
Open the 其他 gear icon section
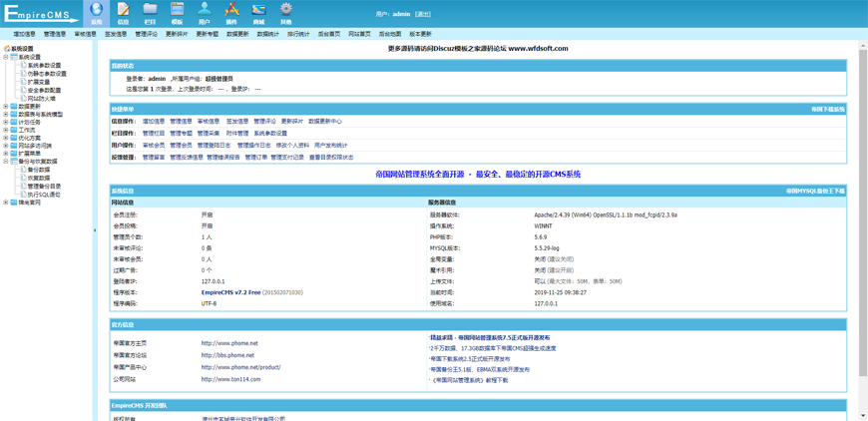285,13
